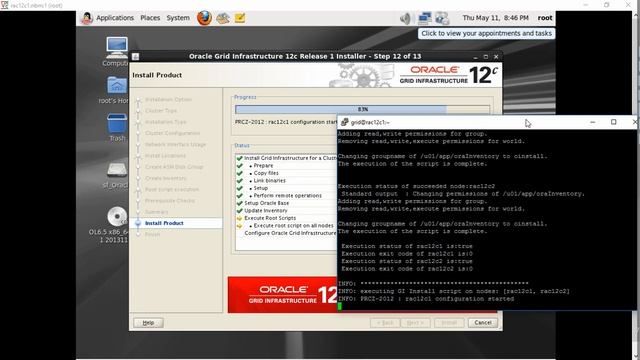Screen dimensions: 640x360
Task: Open the network monitor tray icon
Action: (424, 18)
